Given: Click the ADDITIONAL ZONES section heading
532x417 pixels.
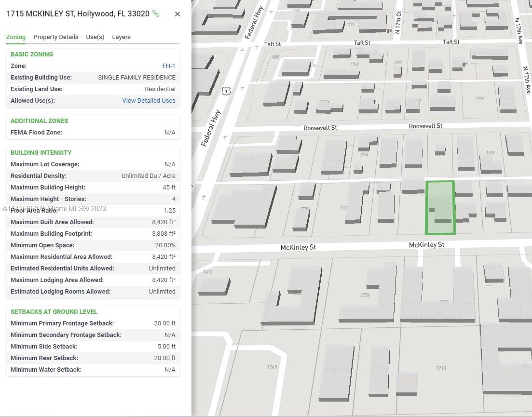Looking at the screenshot, I should (x=40, y=121).
